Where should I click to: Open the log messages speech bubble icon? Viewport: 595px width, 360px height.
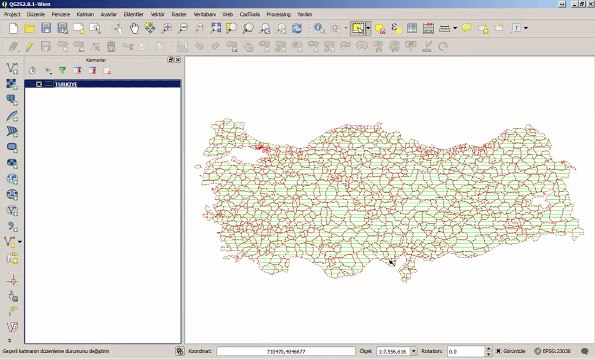[585, 351]
